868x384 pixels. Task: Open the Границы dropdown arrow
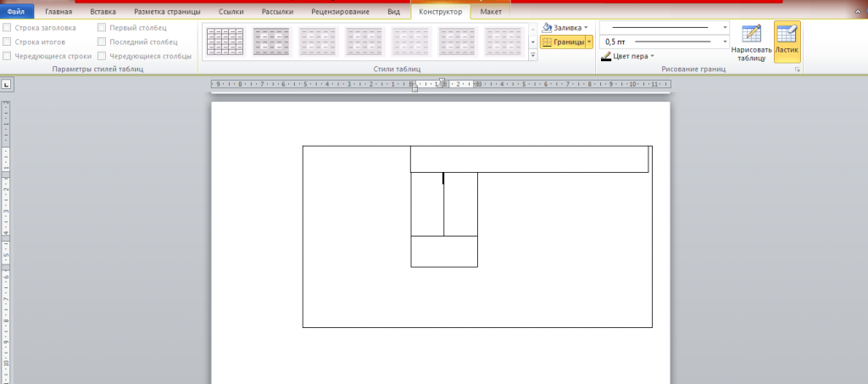pos(589,42)
